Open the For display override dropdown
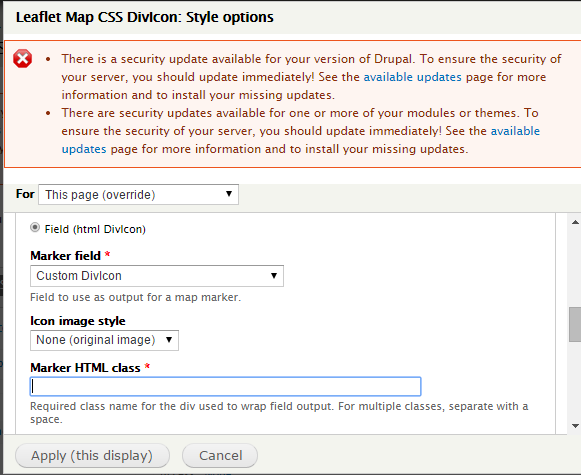The height and width of the screenshot is (475, 581). click(138, 195)
